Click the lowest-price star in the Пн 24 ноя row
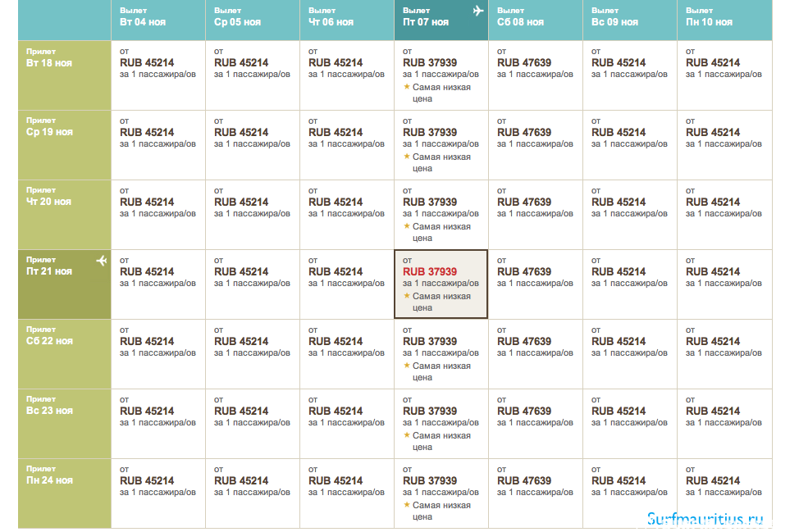Image resolution: width=799 pixels, height=532 pixels. click(407, 505)
